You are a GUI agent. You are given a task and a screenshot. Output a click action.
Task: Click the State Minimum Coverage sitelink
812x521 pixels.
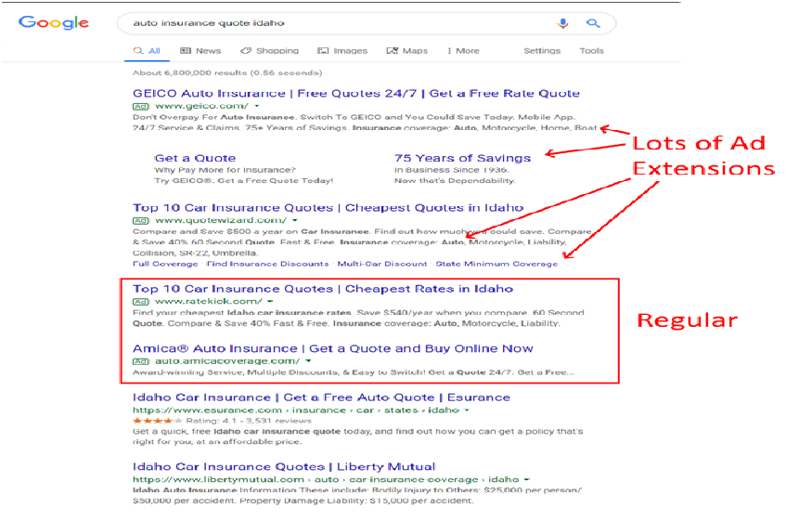point(496,264)
